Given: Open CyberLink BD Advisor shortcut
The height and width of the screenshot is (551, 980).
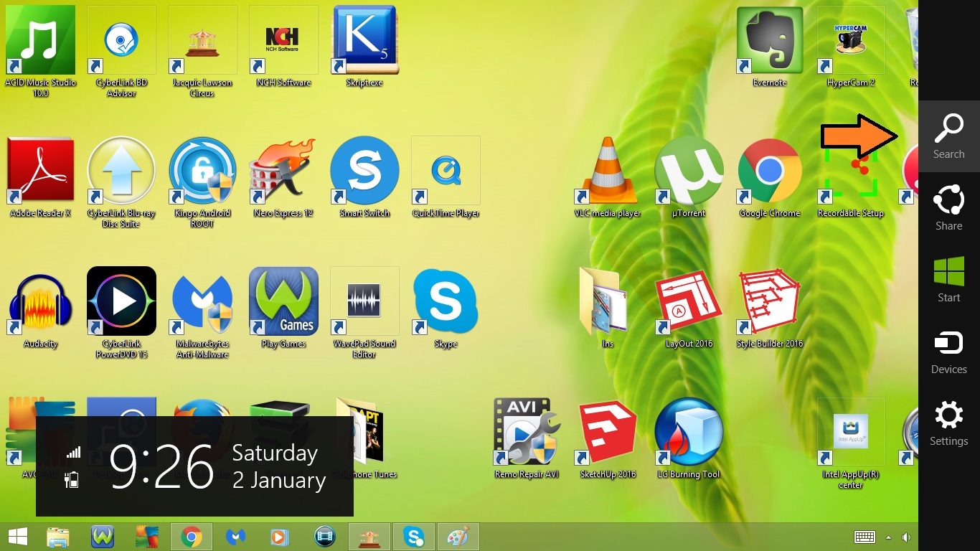Looking at the screenshot, I should tap(121, 40).
